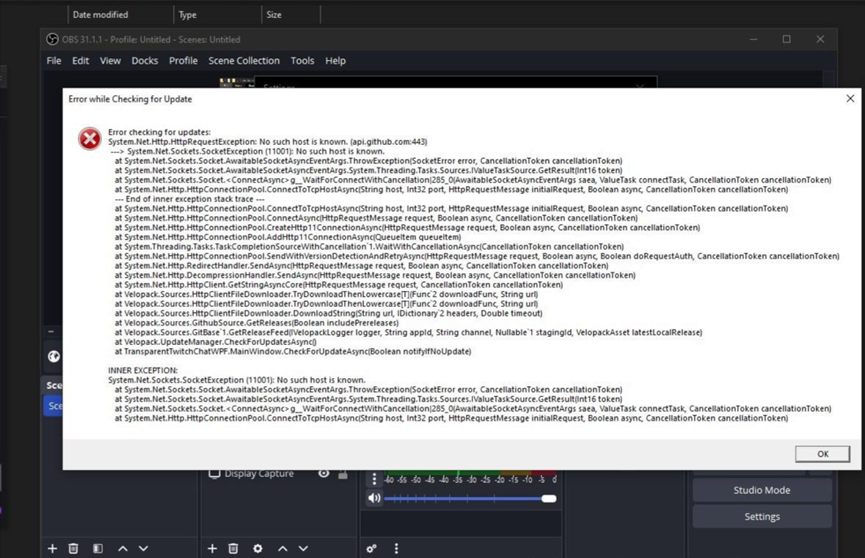Click OK in the update error dialog
Image resolution: width=865 pixels, height=558 pixels.
[x=822, y=454]
